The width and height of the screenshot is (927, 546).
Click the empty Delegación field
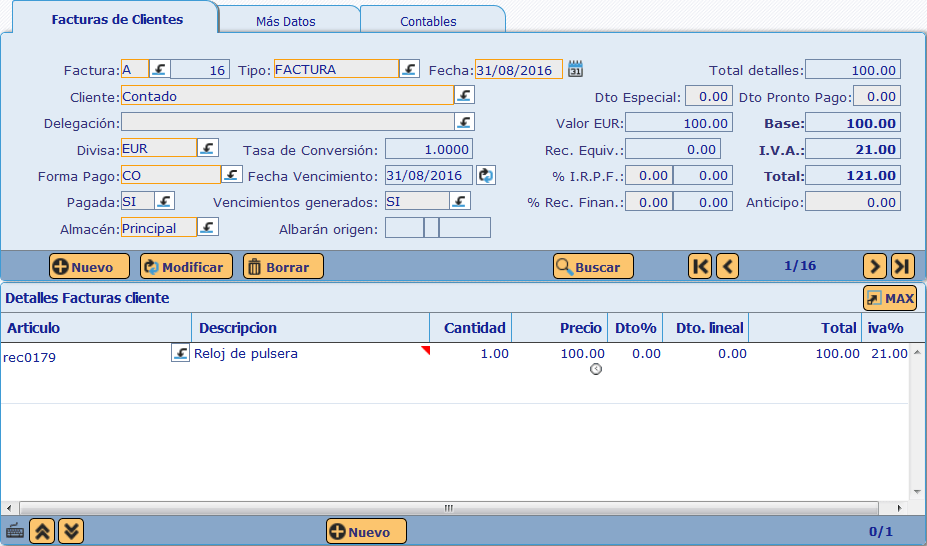pos(287,122)
